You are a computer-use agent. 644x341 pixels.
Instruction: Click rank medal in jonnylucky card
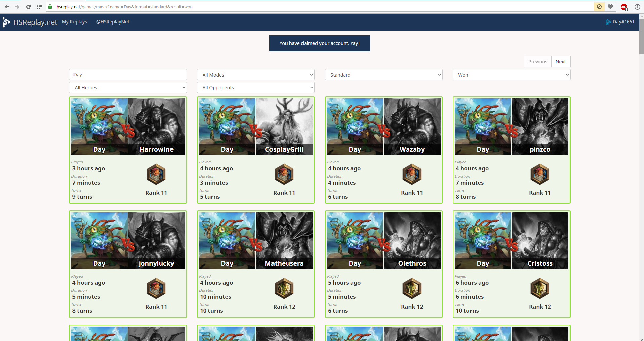click(x=156, y=288)
